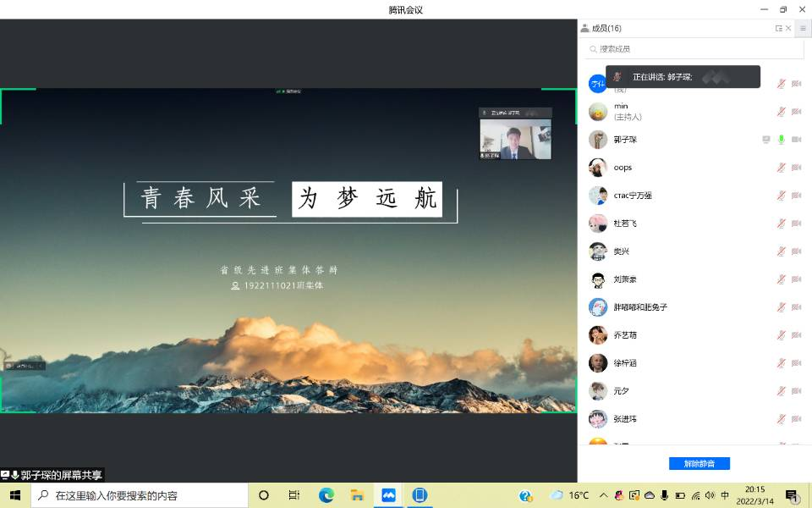The height and width of the screenshot is (508, 812).
Task: Click 郭子琛's active green microphone icon
Action: click(781, 139)
